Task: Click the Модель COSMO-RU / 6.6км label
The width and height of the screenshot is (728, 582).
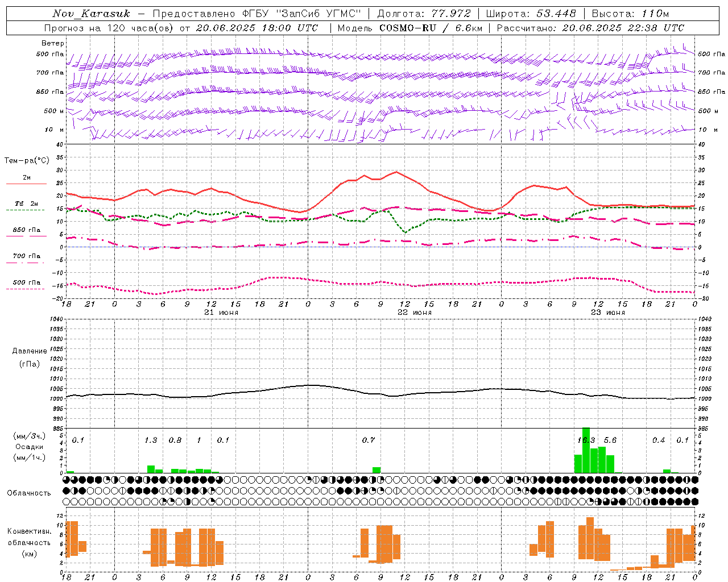Action: click(x=410, y=27)
